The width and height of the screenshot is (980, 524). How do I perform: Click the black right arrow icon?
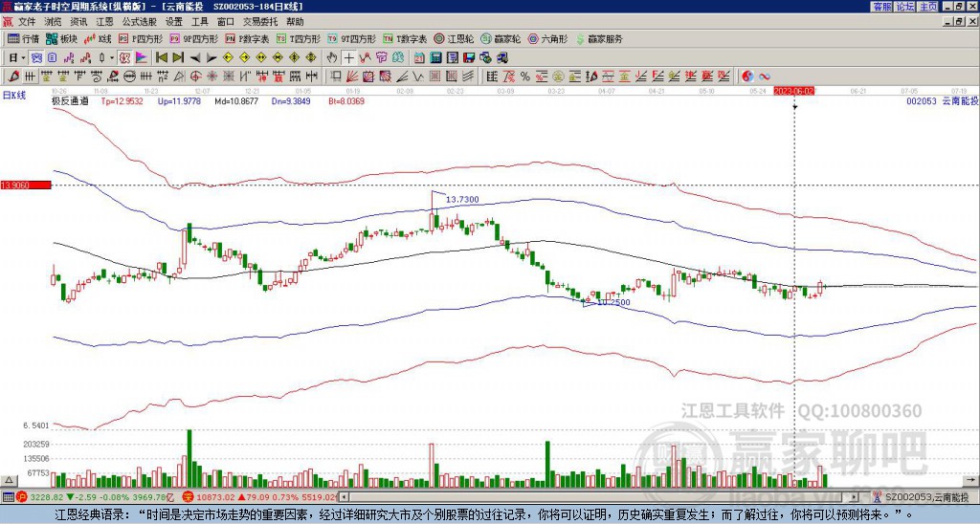click(x=212, y=58)
